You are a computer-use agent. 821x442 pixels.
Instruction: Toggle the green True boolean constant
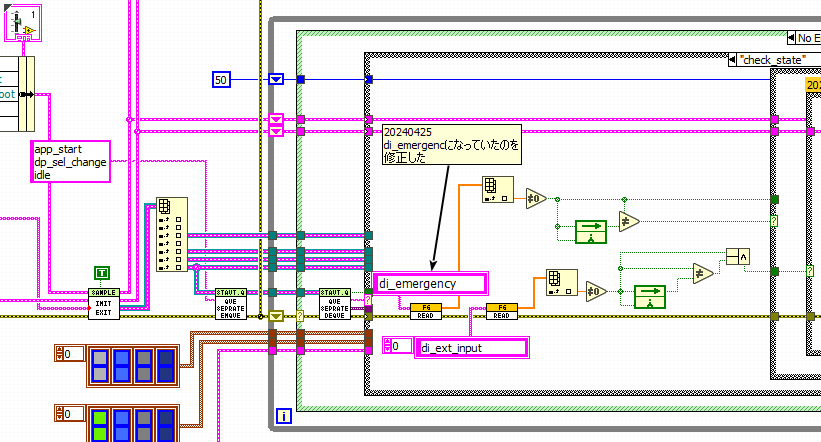pos(102,273)
